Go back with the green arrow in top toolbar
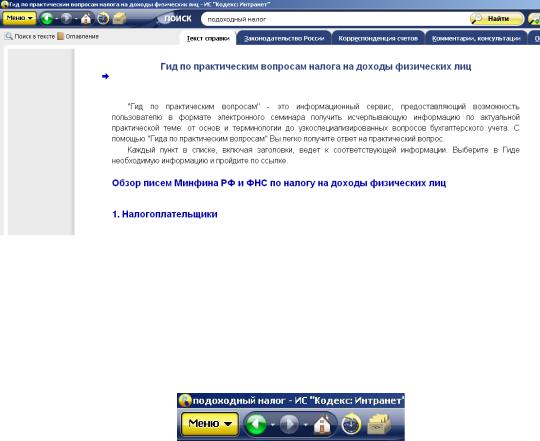The image size is (540, 441). [x=47, y=18]
